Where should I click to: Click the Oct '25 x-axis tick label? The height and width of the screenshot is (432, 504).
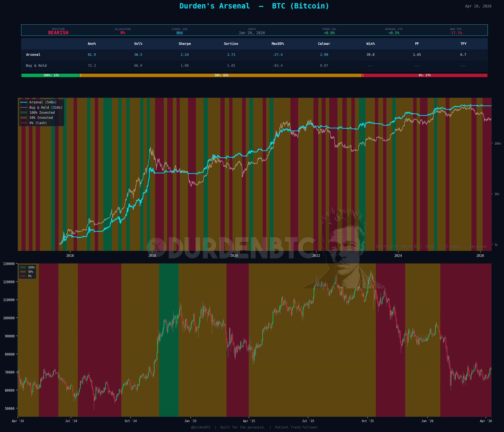pos(367,421)
